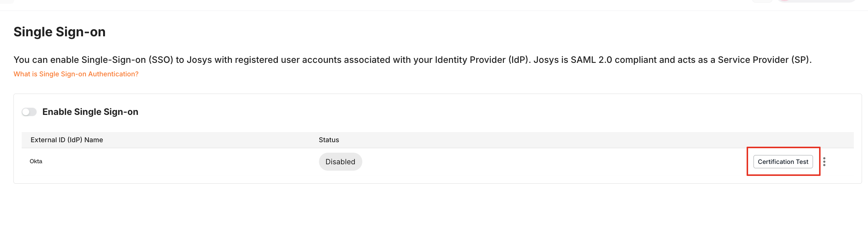Click the 'Enable Single Sign-on' label text

click(90, 112)
